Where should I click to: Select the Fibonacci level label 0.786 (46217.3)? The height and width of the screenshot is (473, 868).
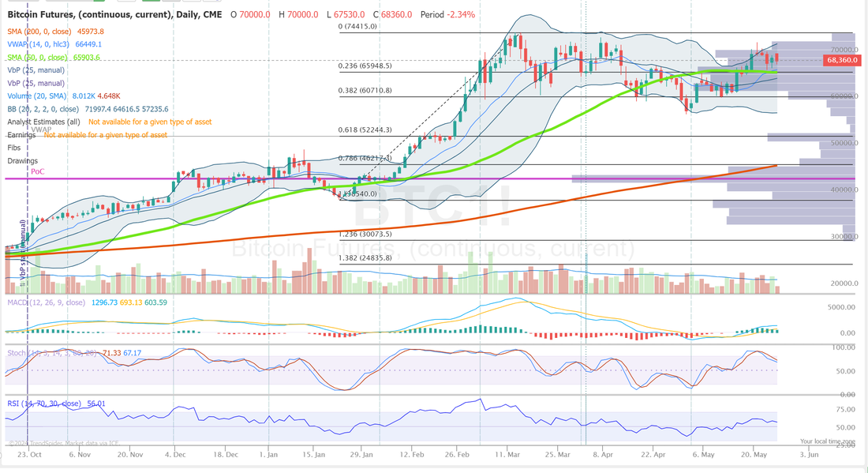coord(365,159)
